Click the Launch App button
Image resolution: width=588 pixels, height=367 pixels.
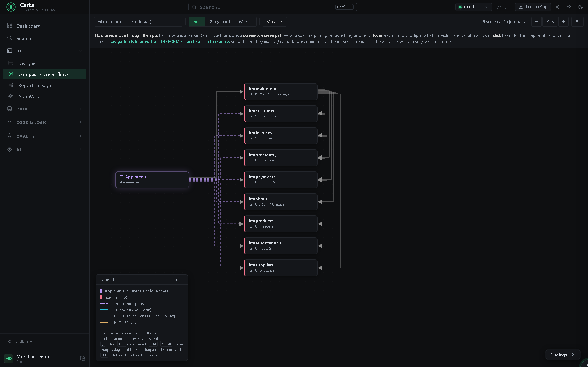pos(533,7)
